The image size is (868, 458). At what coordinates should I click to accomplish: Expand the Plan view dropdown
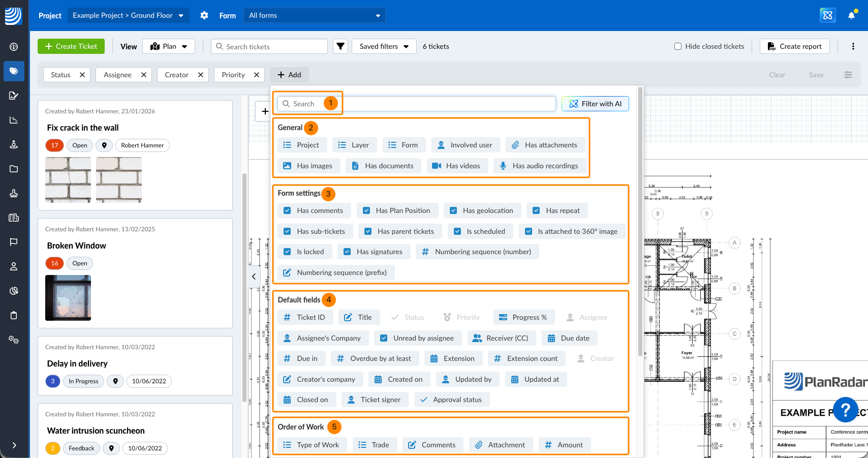click(x=169, y=46)
